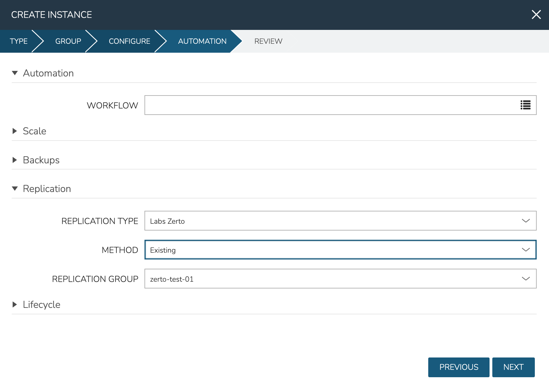Click the Replication Type chevron arrow

526,221
